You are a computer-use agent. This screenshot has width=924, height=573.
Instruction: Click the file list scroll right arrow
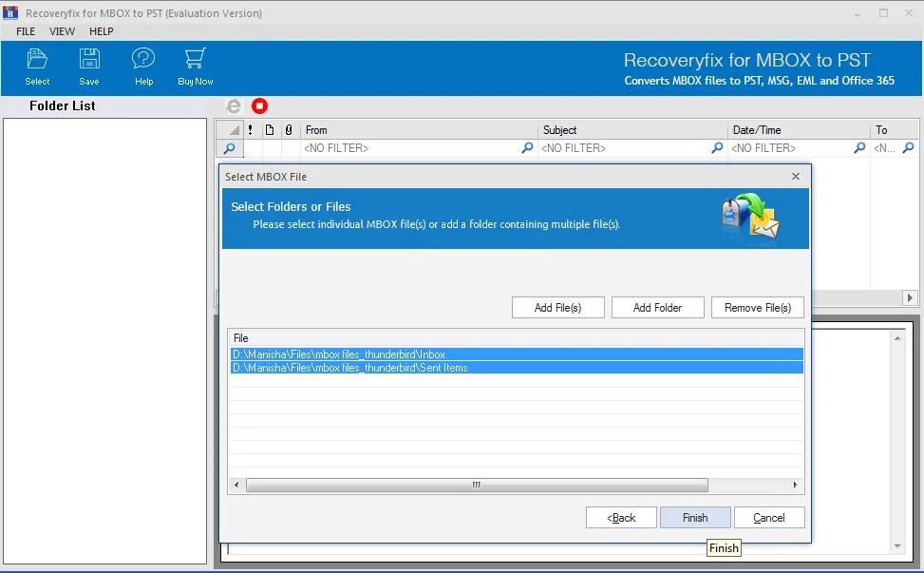click(x=796, y=486)
